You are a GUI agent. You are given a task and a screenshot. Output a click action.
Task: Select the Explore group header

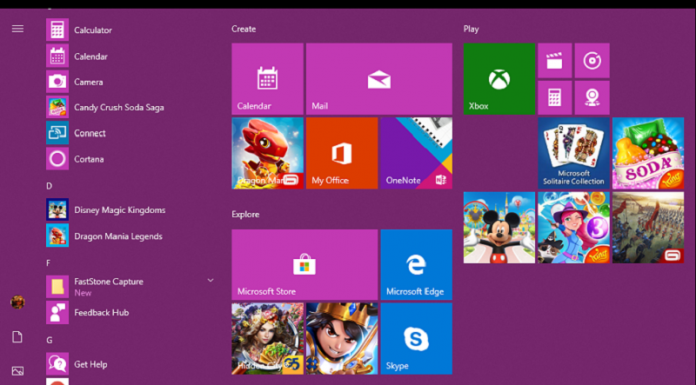tap(245, 214)
